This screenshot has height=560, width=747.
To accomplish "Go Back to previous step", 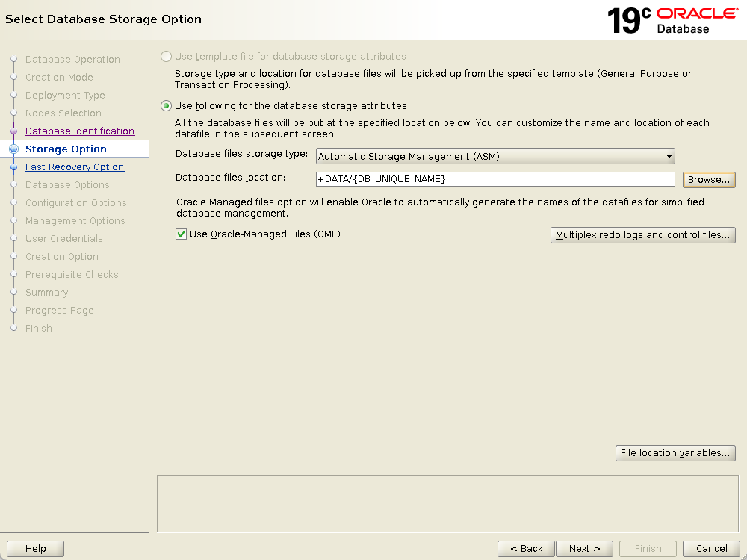I will (526, 549).
